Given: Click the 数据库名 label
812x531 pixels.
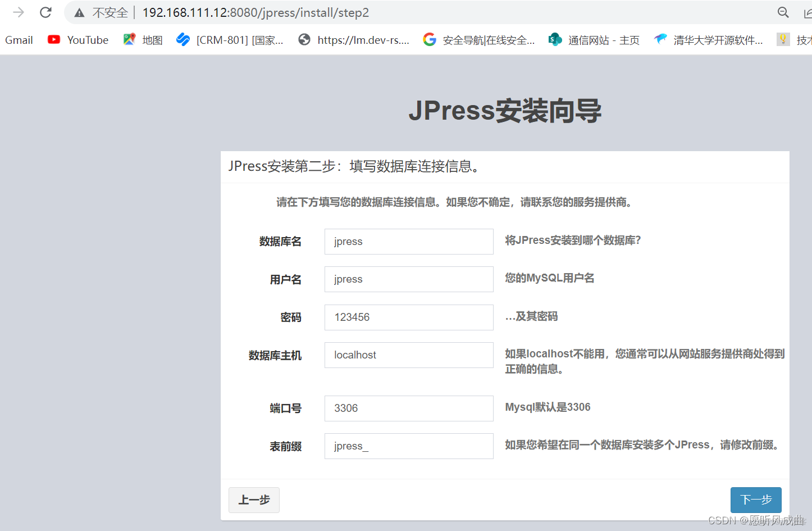Looking at the screenshot, I should coord(281,242).
